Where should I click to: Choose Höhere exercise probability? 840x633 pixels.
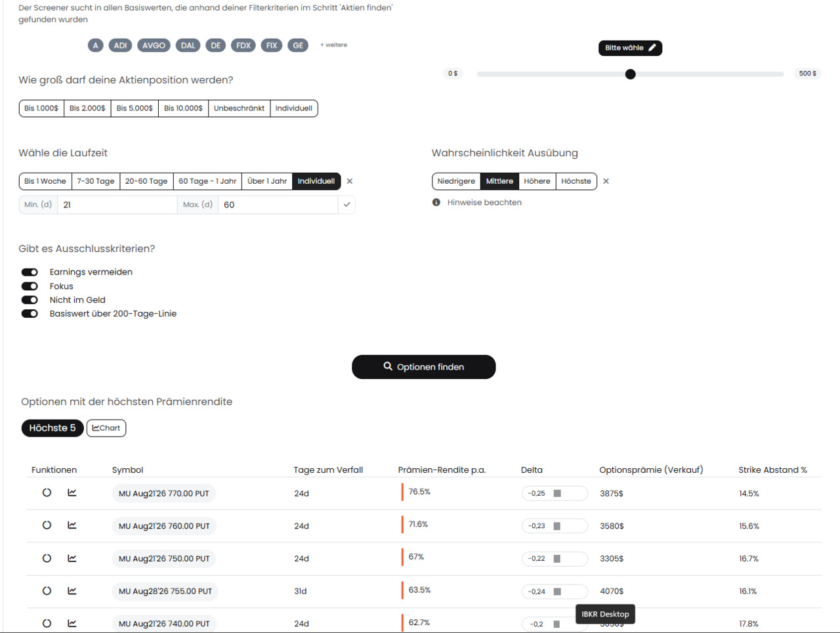pos(537,181)
